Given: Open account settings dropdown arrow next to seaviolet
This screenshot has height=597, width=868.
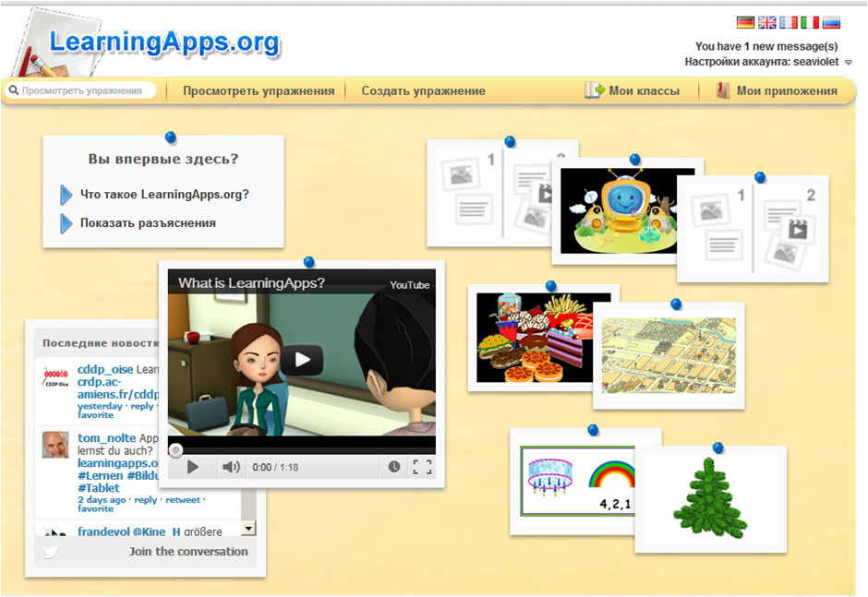Looking at the screenshot, I should click(x=848, y=63).
